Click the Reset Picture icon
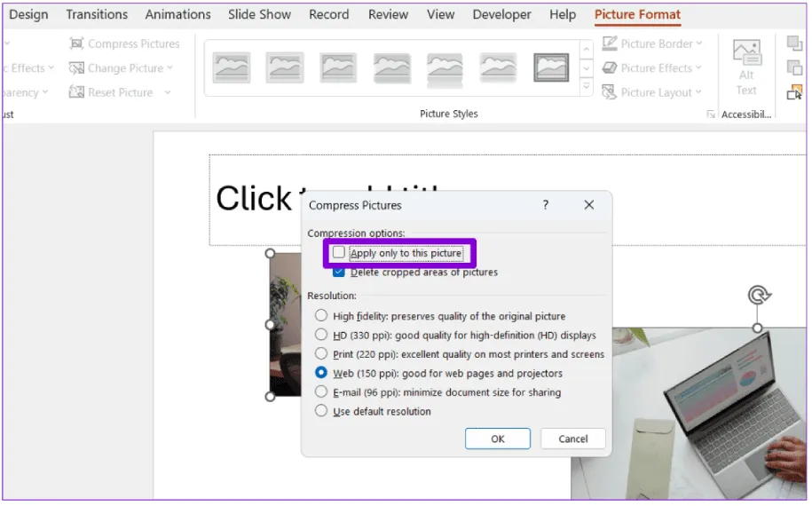This screenshot has width=812, height=506. (x=76, y=92)
